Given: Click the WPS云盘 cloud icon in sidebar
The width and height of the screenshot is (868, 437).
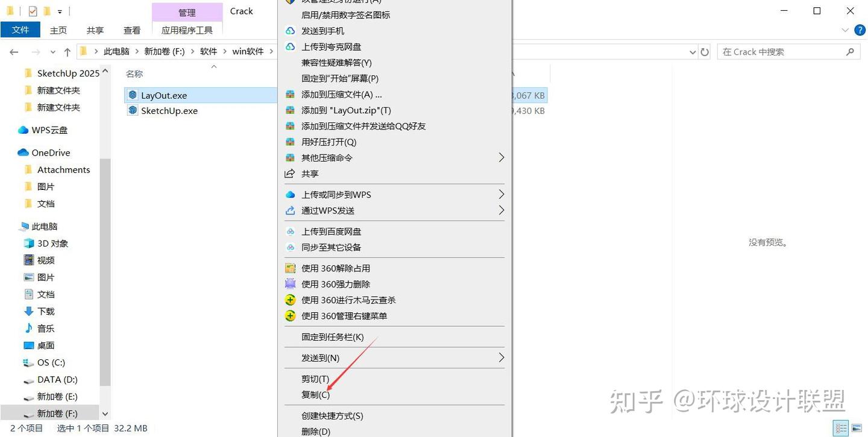Looking at the screenshot, I should pyautogui.click(x=22, y=130).
